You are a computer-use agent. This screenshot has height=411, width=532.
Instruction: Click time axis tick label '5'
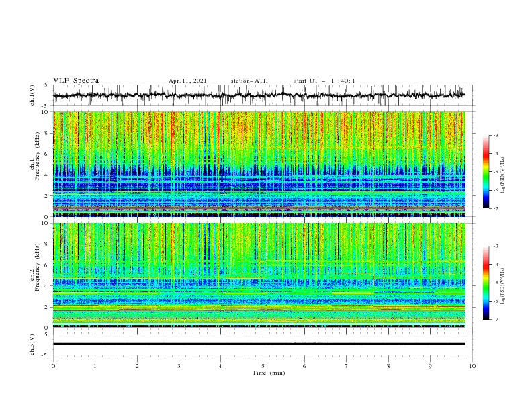tap(263, 366)
